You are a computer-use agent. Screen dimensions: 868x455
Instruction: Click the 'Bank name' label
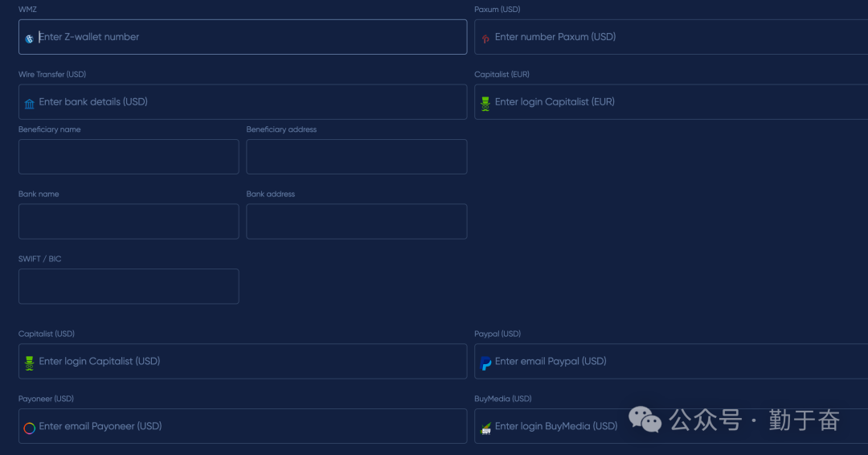[x=39, y=194]
